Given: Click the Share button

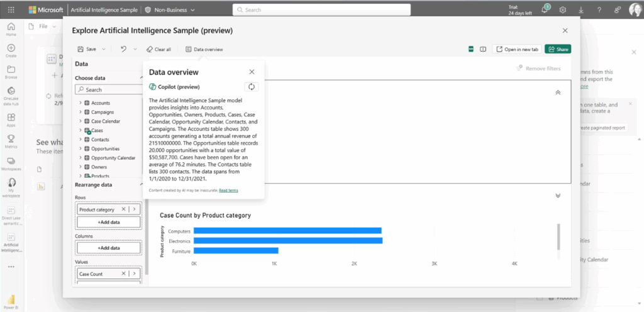Looking at the screenshot, I should coord(558,49).
